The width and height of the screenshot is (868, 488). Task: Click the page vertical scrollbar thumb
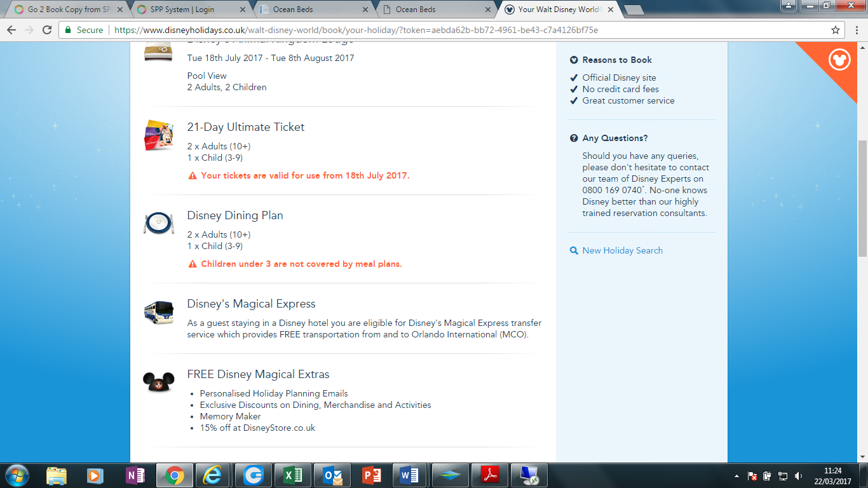(x=862, y=197)
